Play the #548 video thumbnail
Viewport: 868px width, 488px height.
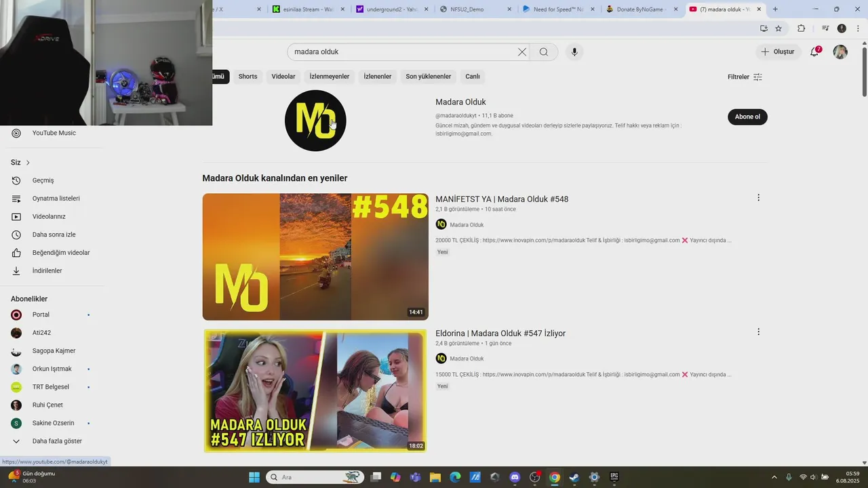point(315,257)
